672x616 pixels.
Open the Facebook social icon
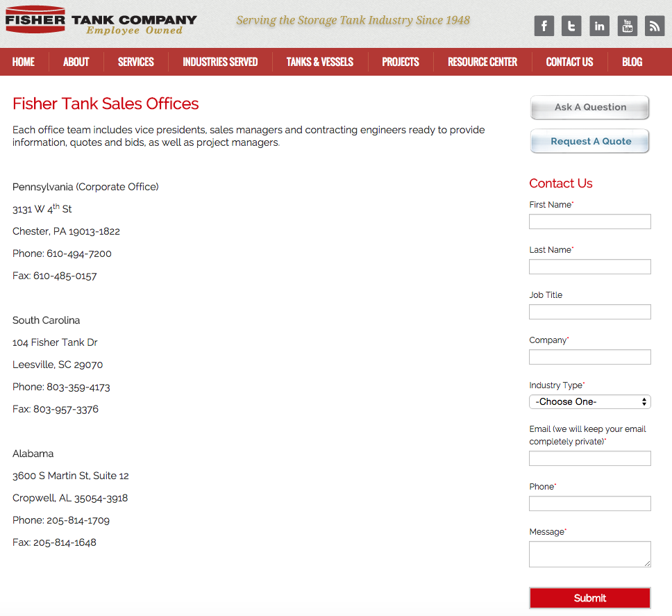544,26
